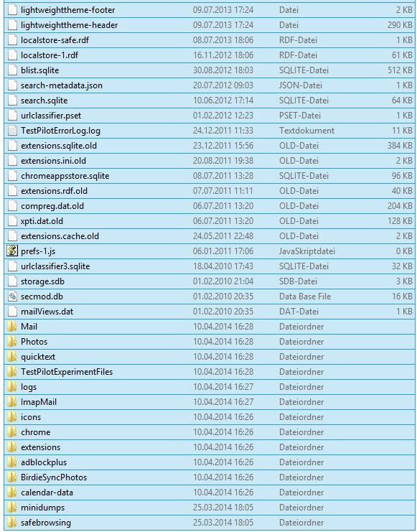Select the secmod.db database file icon
This screenshot has width=417, height=532.
tap(12, 297)
